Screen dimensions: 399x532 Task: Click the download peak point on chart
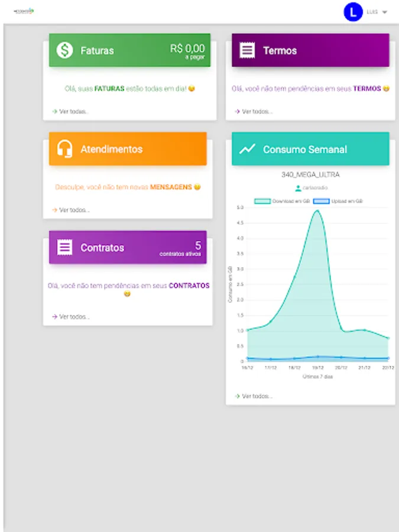[317, 210]
